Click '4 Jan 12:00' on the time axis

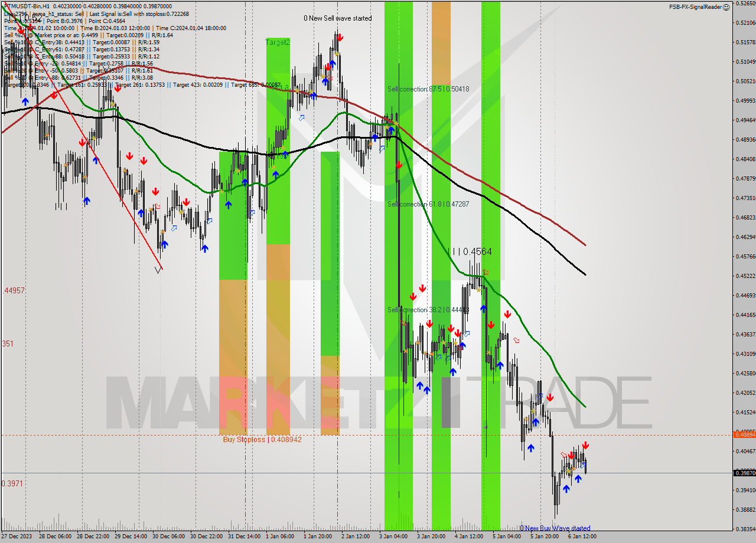click(470, 537)
